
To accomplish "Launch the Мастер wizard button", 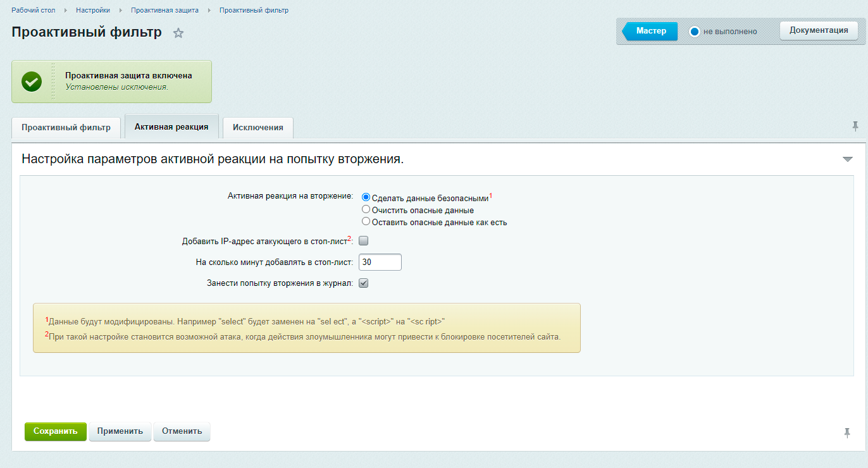I will pos(650,31).
